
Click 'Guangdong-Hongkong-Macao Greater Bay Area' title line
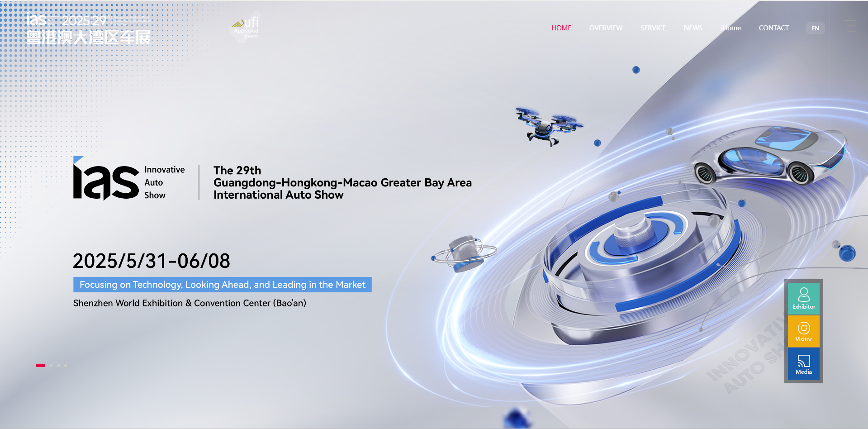(x=342, y=183)
